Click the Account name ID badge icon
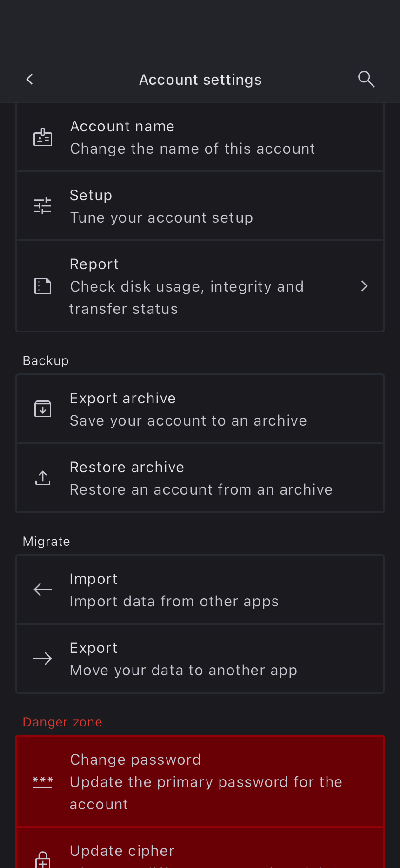This screenshot has height=868, width=400. click(43, 137)
